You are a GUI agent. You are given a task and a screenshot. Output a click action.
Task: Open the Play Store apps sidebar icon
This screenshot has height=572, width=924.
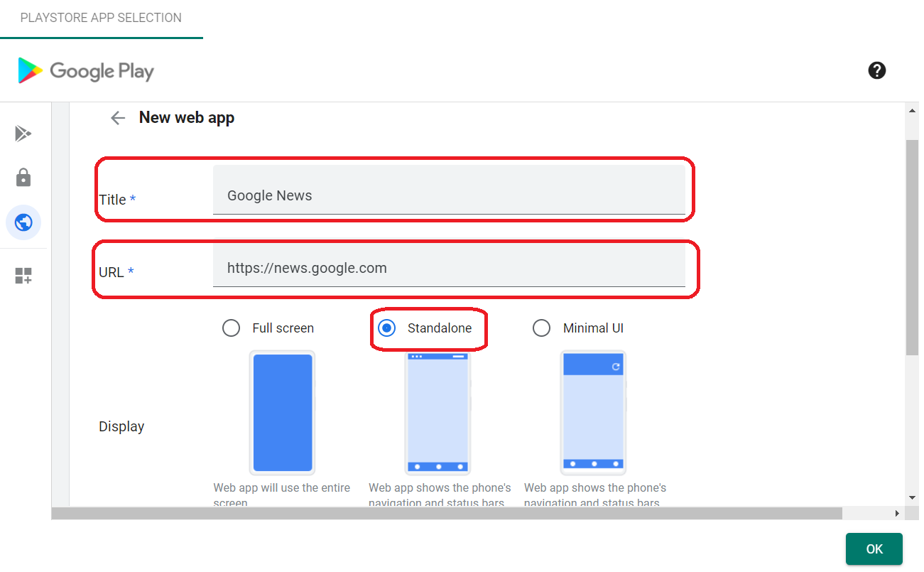[x=23, y=134]
